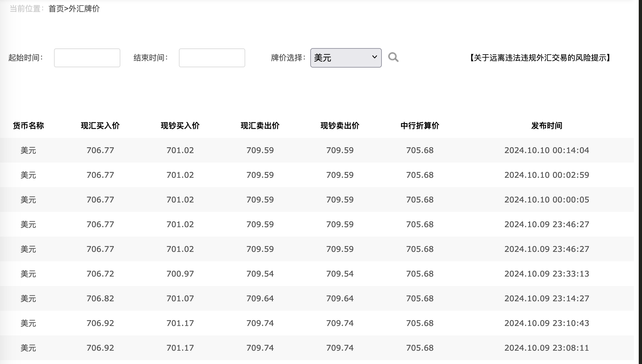Open the 关于远离违法违规外汇交易的风险提示 link
This screenshot has width=642, height=364.
click(x=540, y=58)
